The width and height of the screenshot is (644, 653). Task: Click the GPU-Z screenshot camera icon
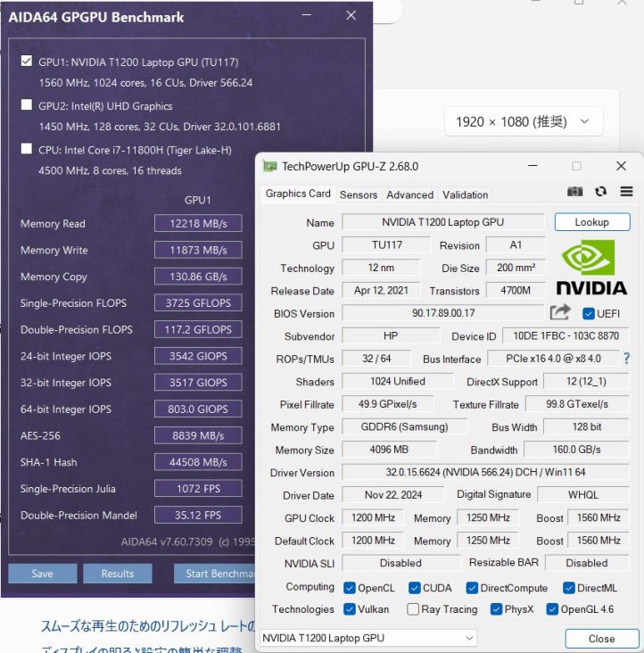pos(575,192)
